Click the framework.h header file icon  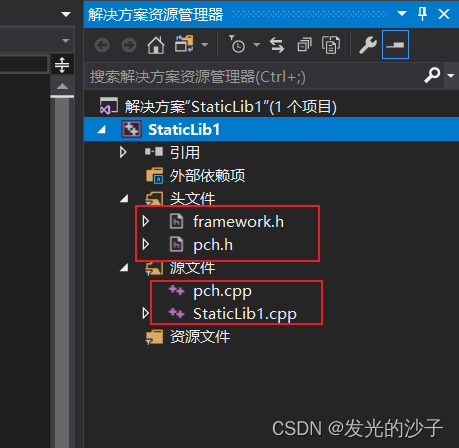click(177, 221)
